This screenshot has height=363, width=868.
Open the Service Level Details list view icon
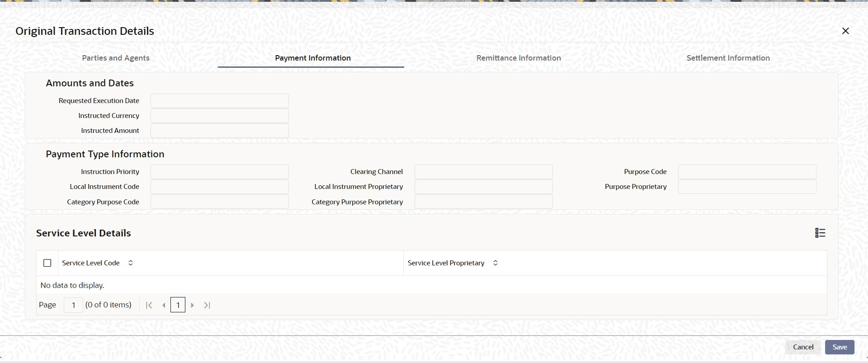820,233
